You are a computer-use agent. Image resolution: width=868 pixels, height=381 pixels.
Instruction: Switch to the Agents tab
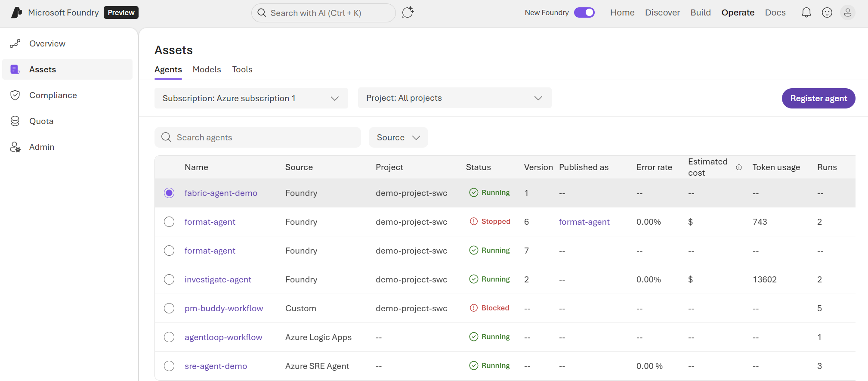168,70
